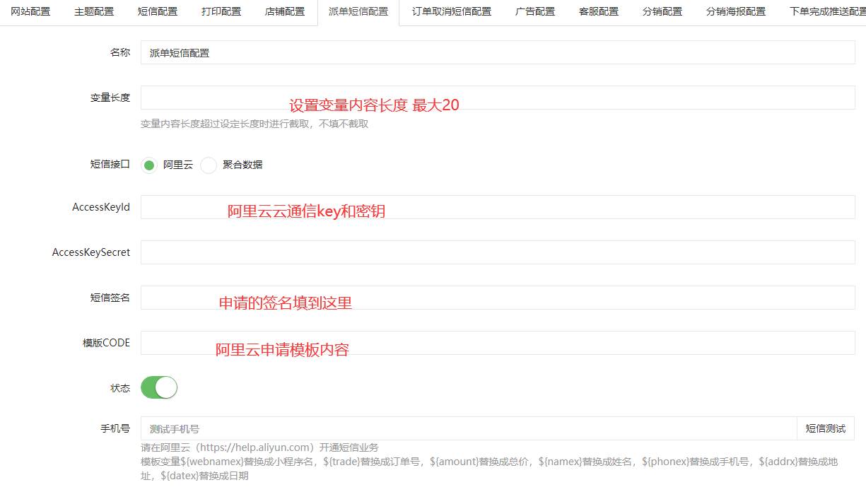Open the 网站配置 tab
The width and height of the screenshot is (866, 504).
pyautogui.click(x=30, y=12)
